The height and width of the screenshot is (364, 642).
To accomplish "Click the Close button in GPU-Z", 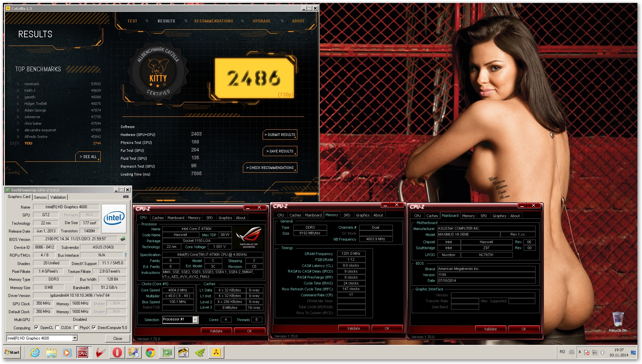I will coord(118,339).
